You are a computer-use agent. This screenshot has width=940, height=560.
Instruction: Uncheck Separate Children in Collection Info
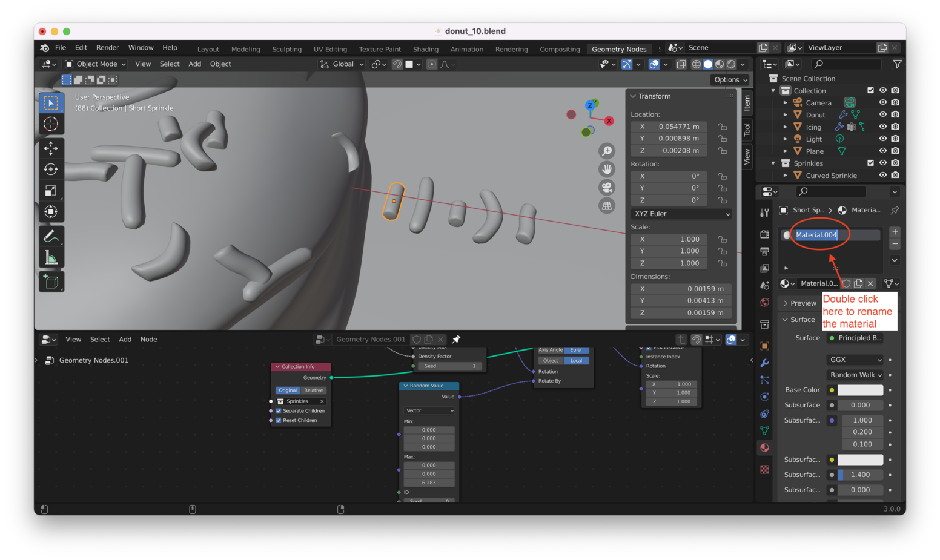(279, 411)
